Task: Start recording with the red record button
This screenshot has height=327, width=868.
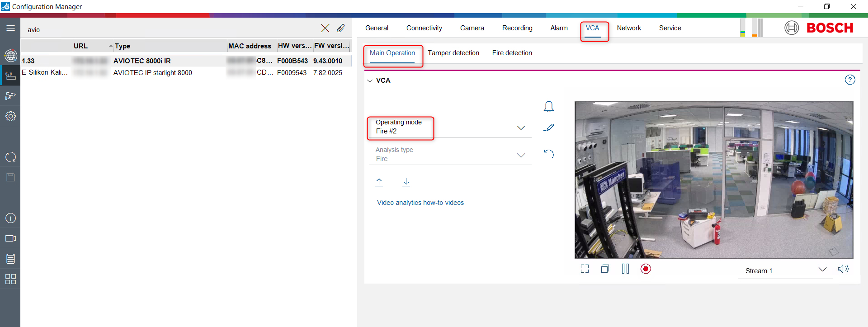Action: 646,269
